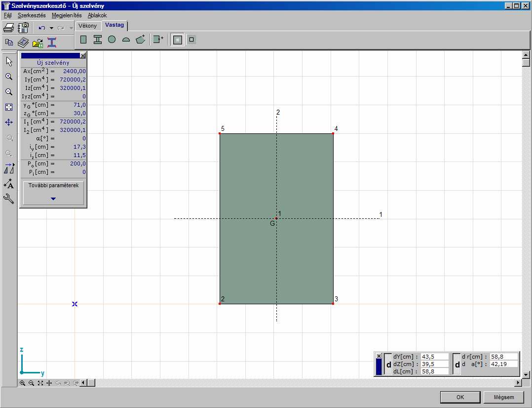Click the Po[cm] value 200,0
The width and height of the screenshot is (532, 408).
pyautogui.click(x=77, y=164)
